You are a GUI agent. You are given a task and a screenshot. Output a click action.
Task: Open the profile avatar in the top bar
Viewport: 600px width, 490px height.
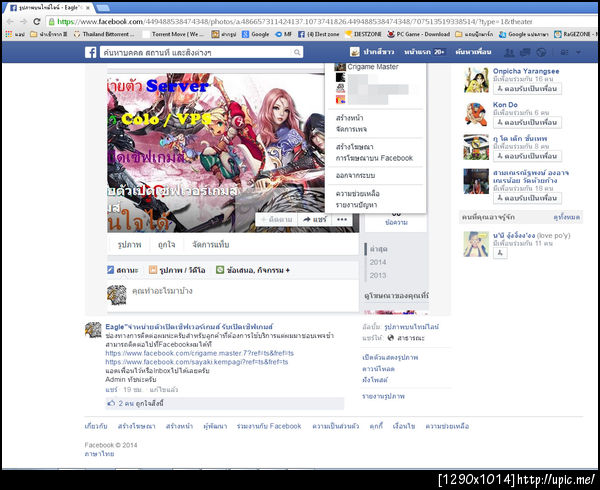[x=355, y=52]
